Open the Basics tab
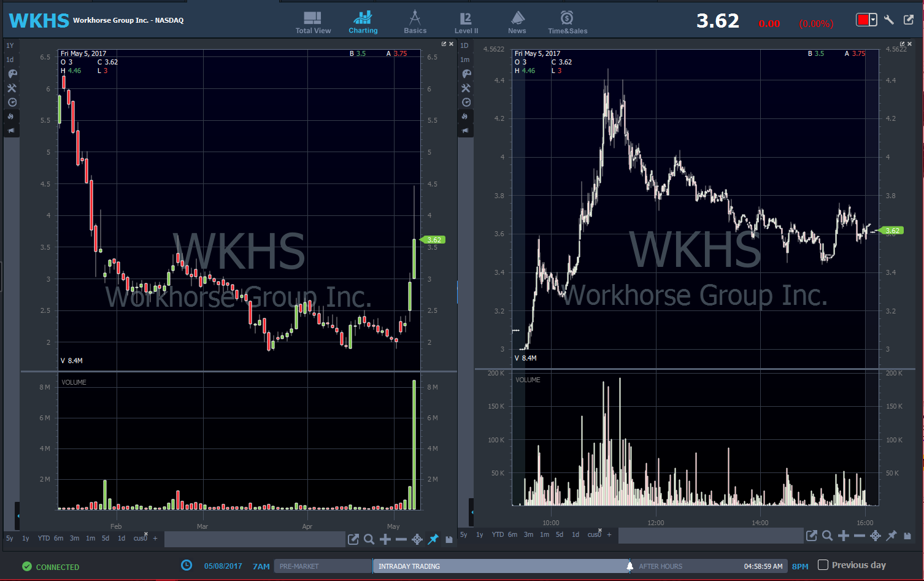 [415, 23]
